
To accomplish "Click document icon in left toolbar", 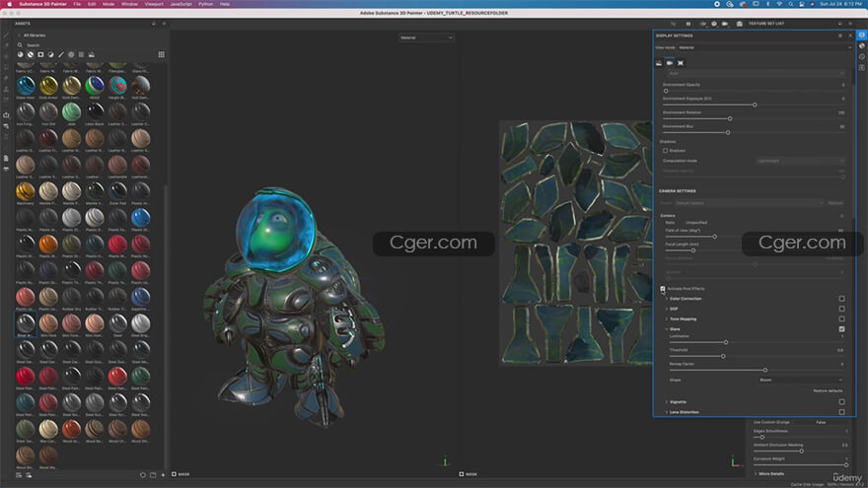I will point(6,159).
